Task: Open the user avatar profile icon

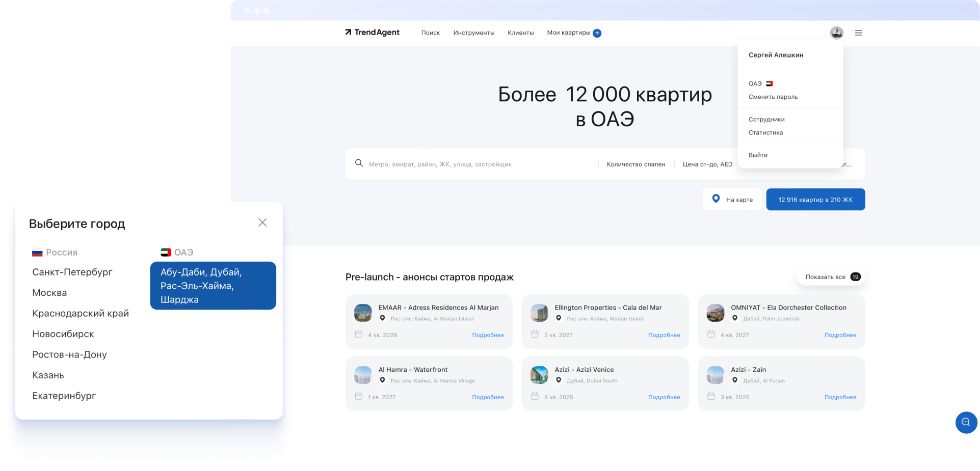Action: click(836, 33)
